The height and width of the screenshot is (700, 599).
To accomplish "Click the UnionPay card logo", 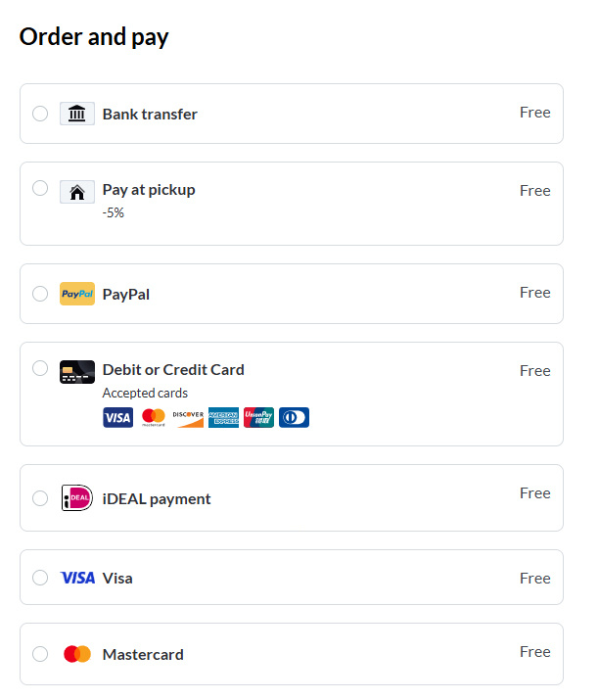I will (258, 418).
